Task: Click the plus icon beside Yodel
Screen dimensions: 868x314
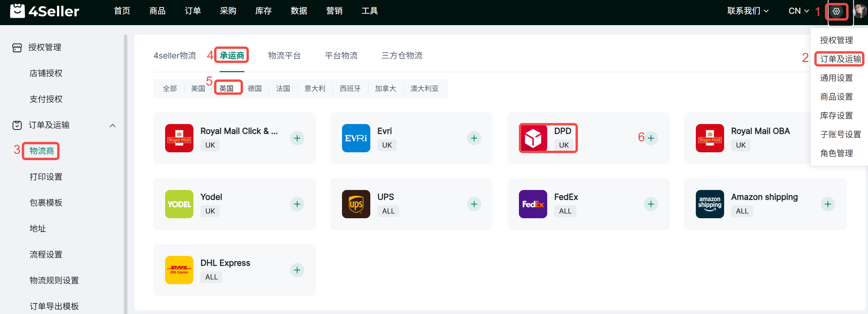Action: [x=297, y=204]
